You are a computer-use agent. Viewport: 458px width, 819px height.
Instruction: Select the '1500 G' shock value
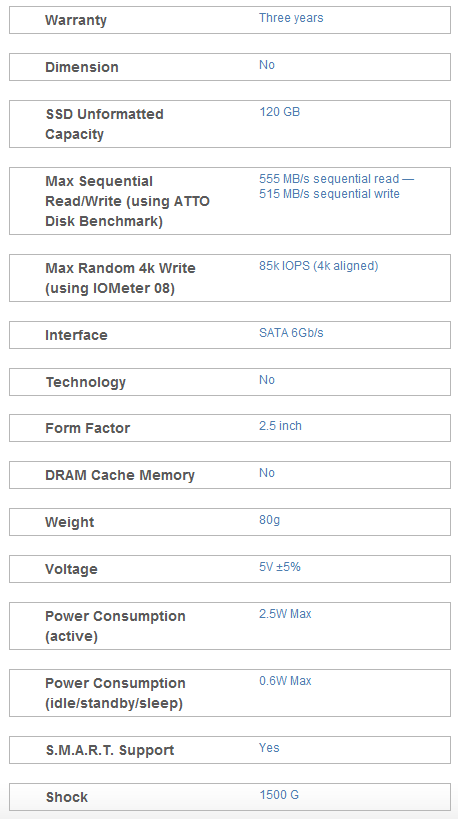click(279, 795)
